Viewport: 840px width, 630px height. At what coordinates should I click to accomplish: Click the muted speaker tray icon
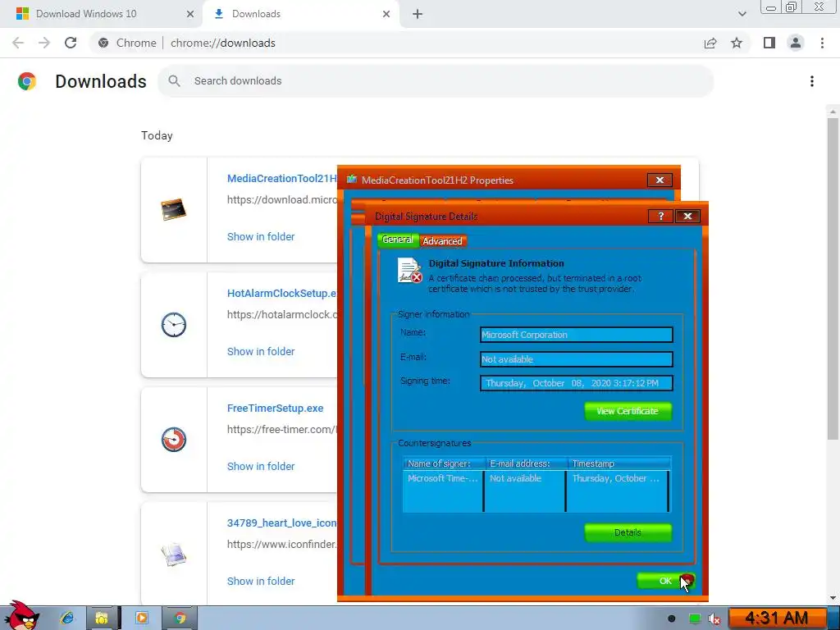point(714,619)
